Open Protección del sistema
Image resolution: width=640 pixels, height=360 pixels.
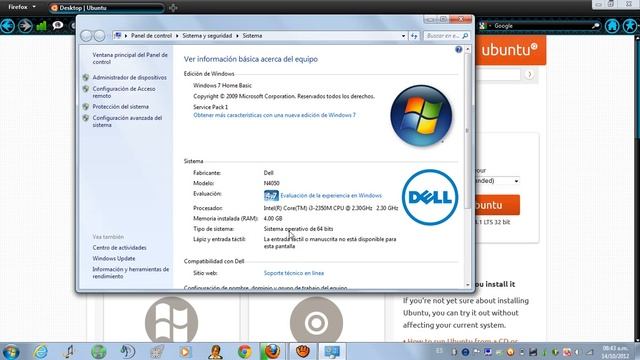click(120, 107)
